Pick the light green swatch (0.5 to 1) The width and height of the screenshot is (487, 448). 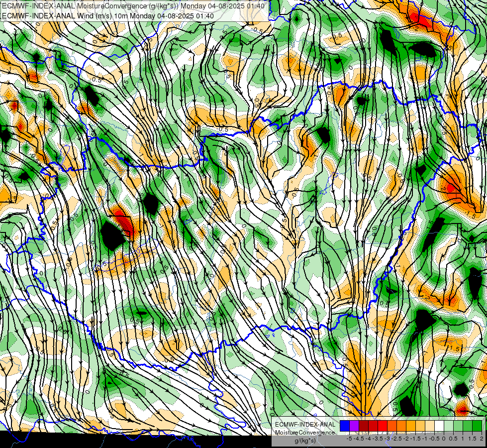click(458, 426)
